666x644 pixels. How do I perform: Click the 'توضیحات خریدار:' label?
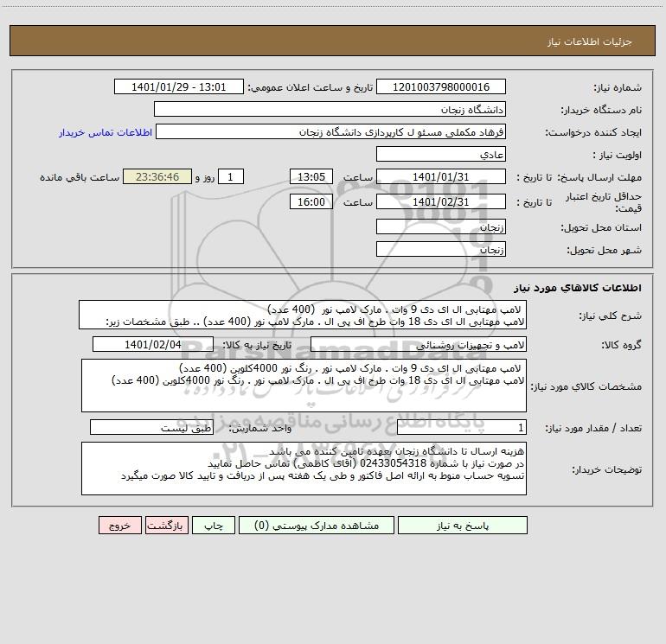[x=606, y=469]
